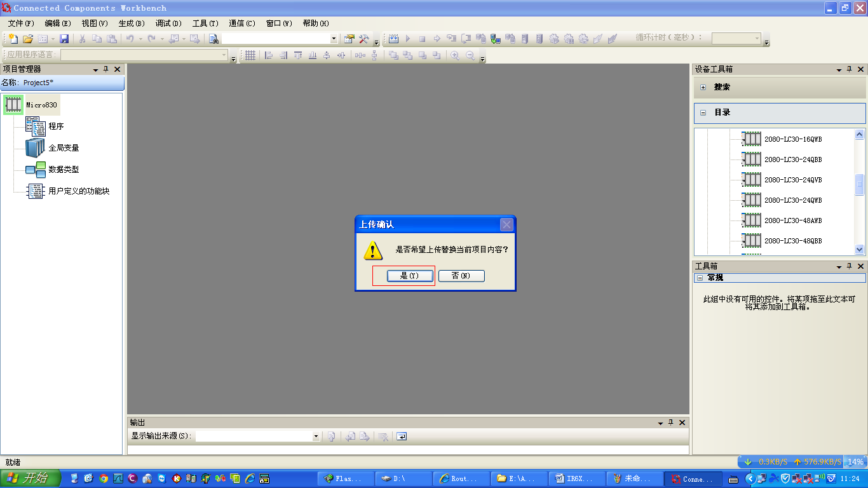Select the Paste icon on the toolbar
Image resolution: width=868 pixels, height=488 pixels.
coord(112,38)
